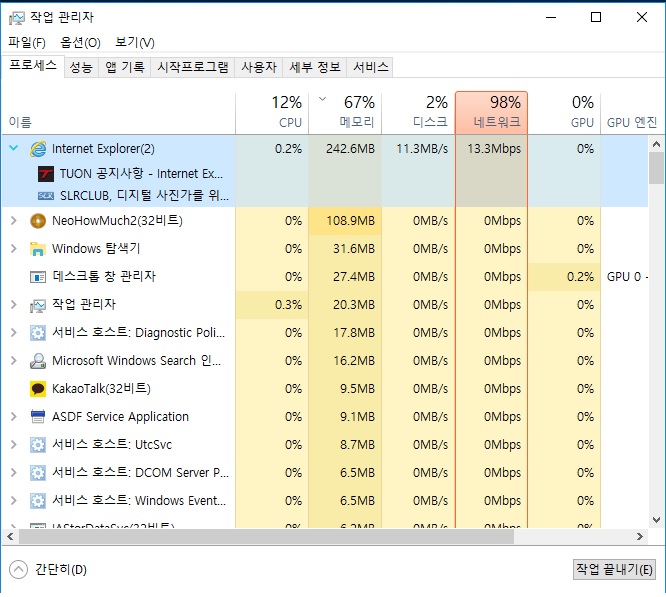The image size is (666, 597).
Task: Click the Diagnostic Policy service host gear icon
Action: click(38, 333)
